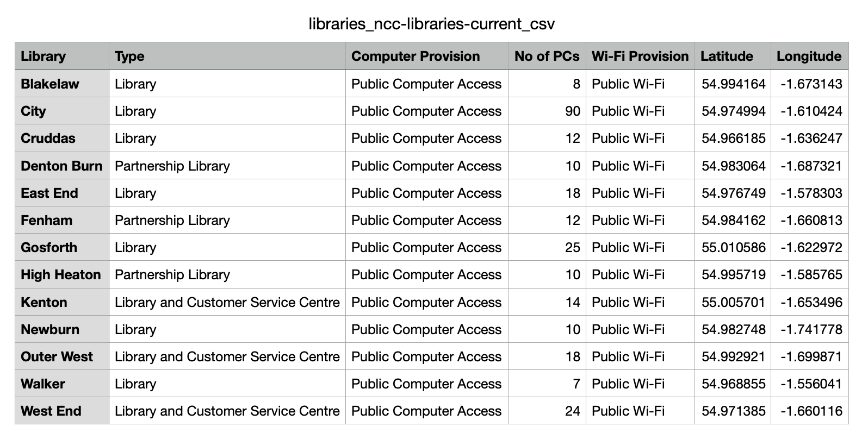This screenshot has width=868, height=439.
Task: Click the Gosforth latitude value 55.010586
Action: (x=733, y=247)
